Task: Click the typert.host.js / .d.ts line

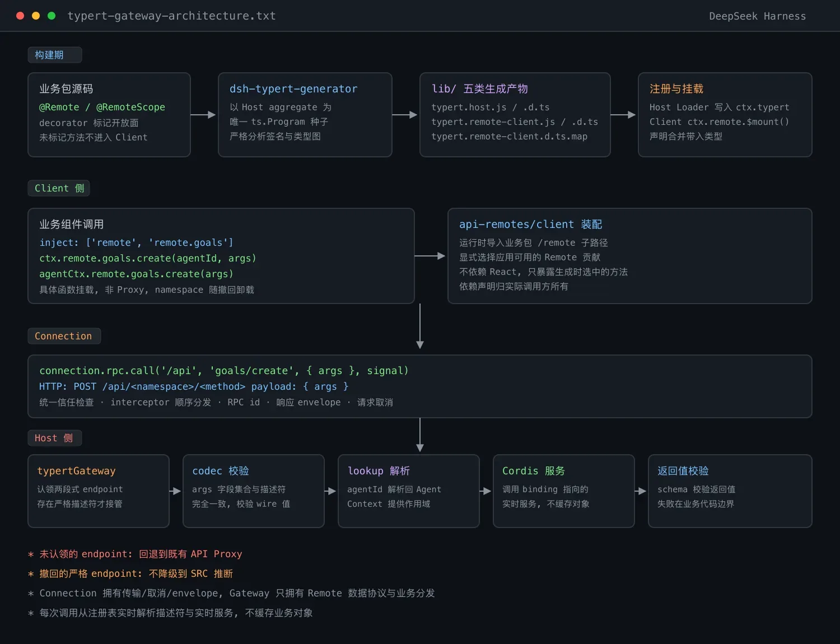Action: click(x=490, y=107)
